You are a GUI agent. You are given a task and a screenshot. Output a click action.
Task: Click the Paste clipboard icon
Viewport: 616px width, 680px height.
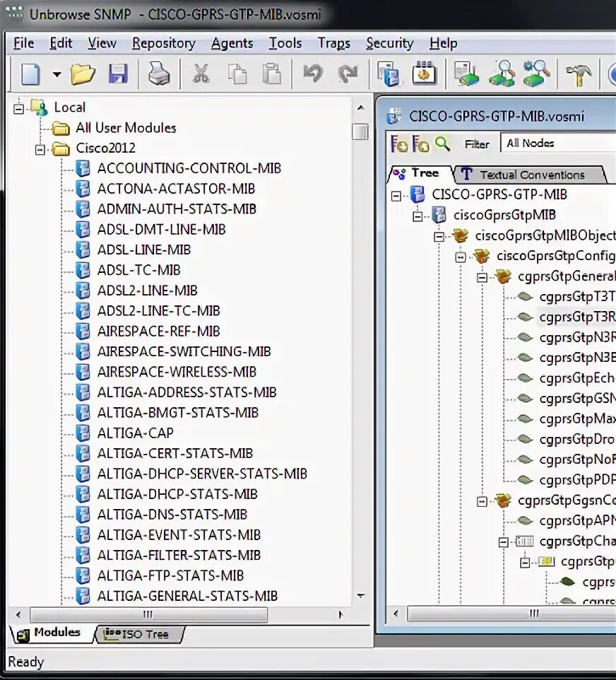(x=272, y=74)
